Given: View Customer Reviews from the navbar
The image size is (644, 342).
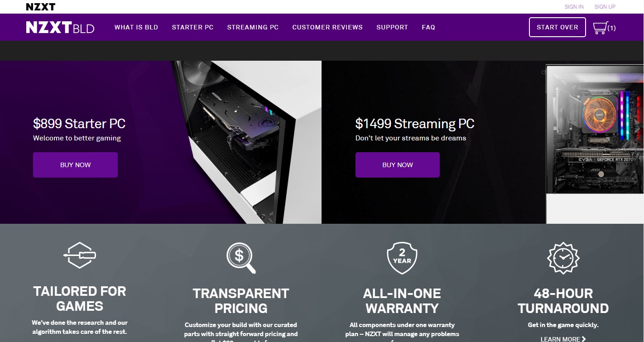Looking at the screenshot, I should [327, 27].
